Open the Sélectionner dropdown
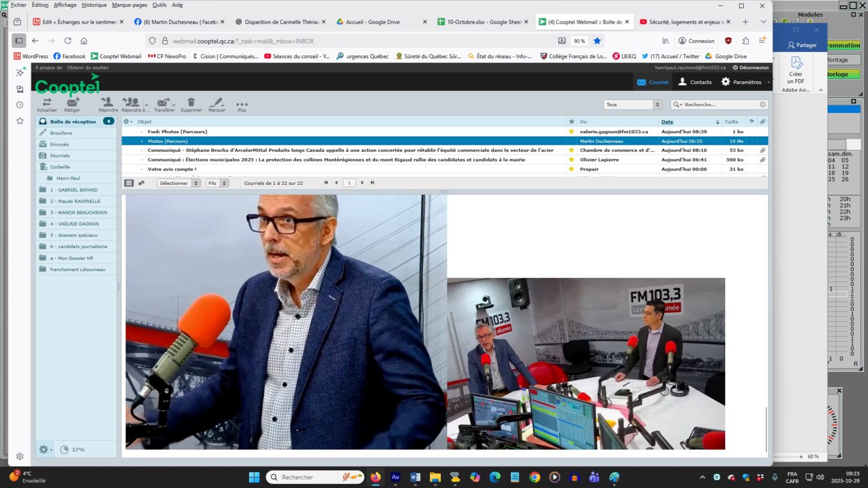 (178, 183)
